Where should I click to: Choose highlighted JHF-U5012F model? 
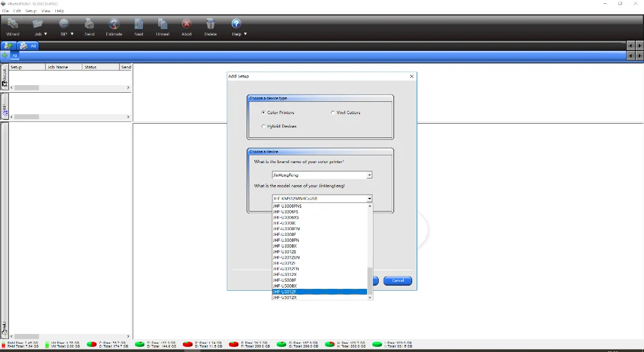[319, 291]
